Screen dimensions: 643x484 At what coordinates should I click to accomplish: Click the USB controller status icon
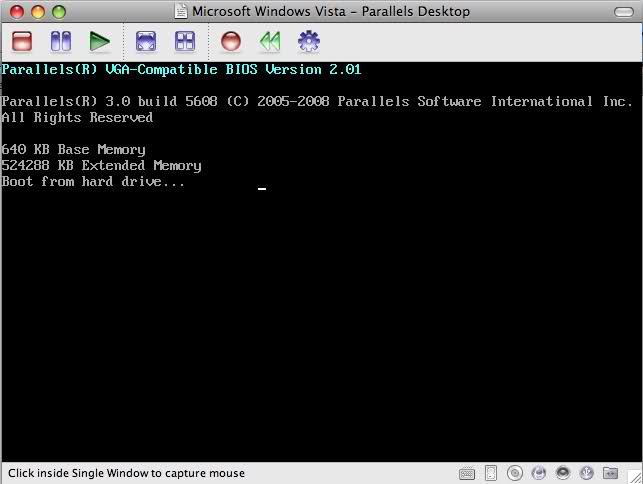586,473
